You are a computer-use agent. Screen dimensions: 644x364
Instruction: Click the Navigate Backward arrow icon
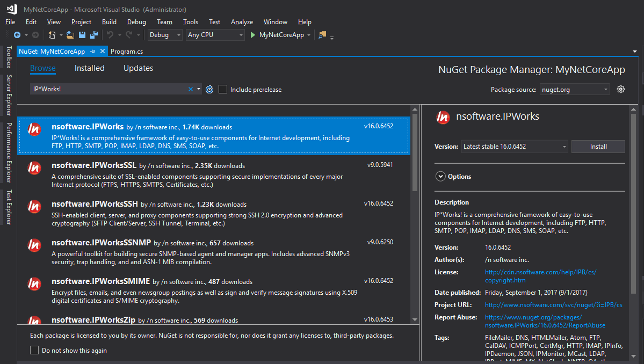17,35
